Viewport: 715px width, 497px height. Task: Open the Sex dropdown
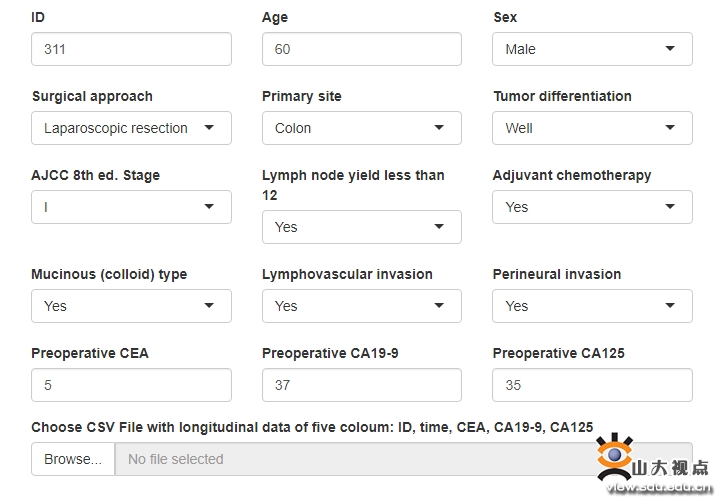[x=591, y=49]
